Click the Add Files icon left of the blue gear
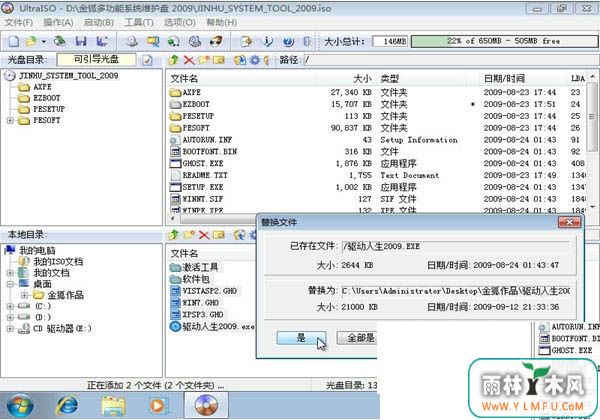The height and width of the screenshot is (420, 600). point(240,60)
